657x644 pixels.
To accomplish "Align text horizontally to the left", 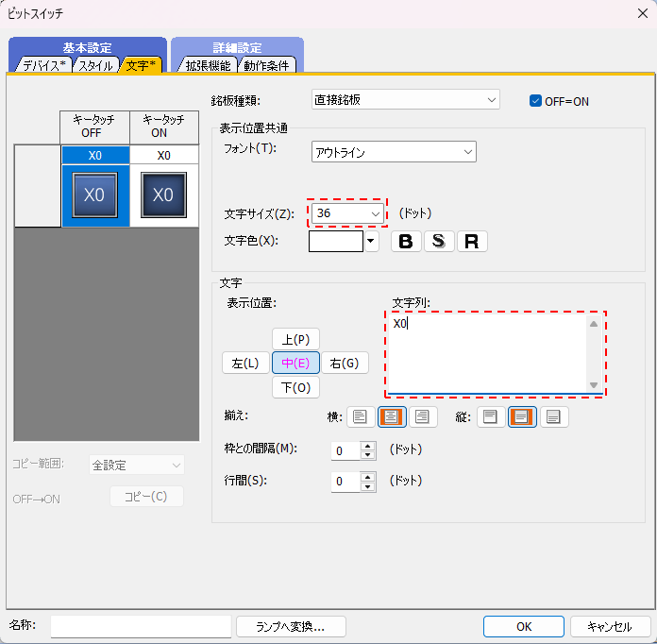I will [359, 416].
